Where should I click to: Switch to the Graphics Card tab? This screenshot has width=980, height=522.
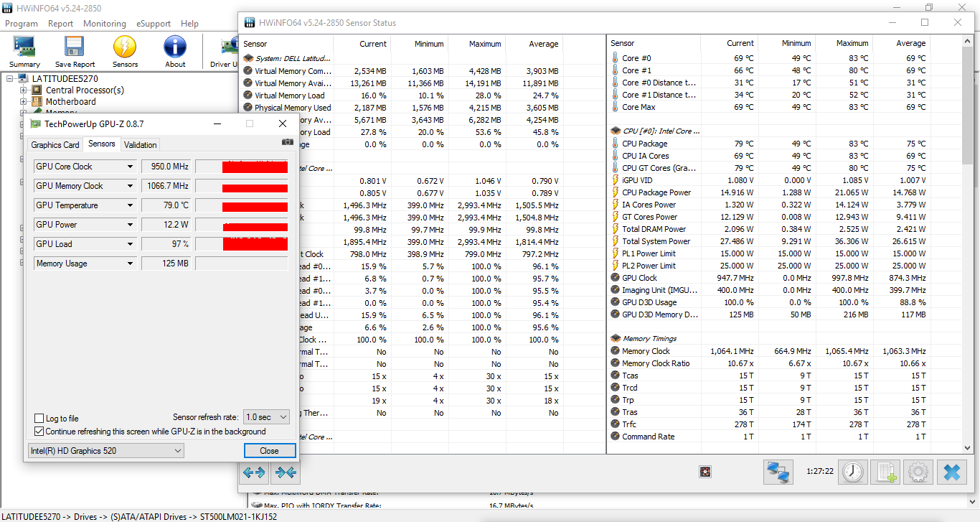point(55,144)
